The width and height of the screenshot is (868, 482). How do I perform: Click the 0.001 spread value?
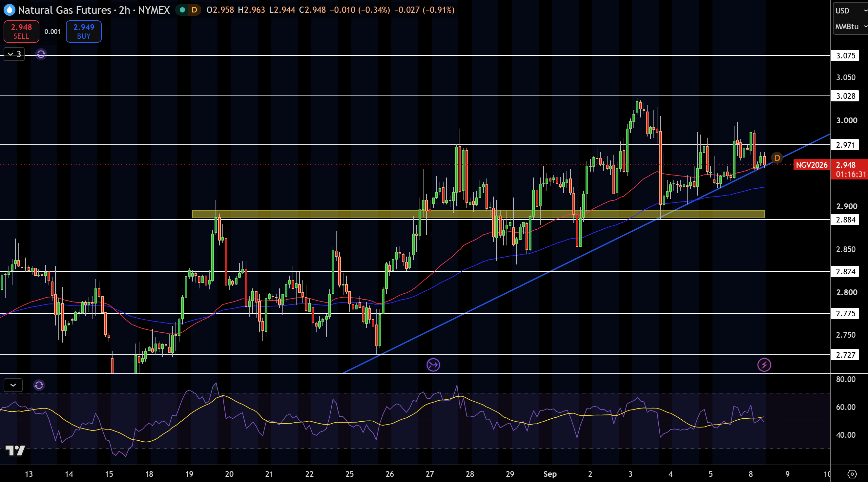52,32
